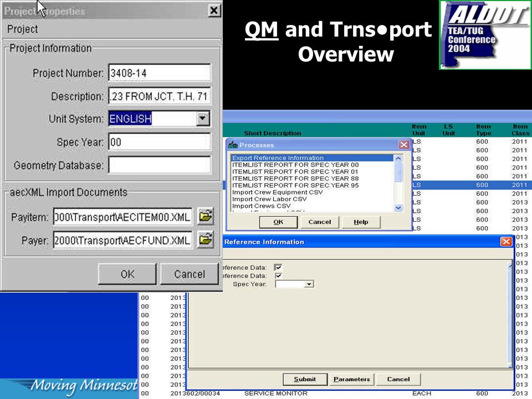
Task: Select ITEMLIST REPORT FOR SPEC YEAR 88
Action: 295,178
